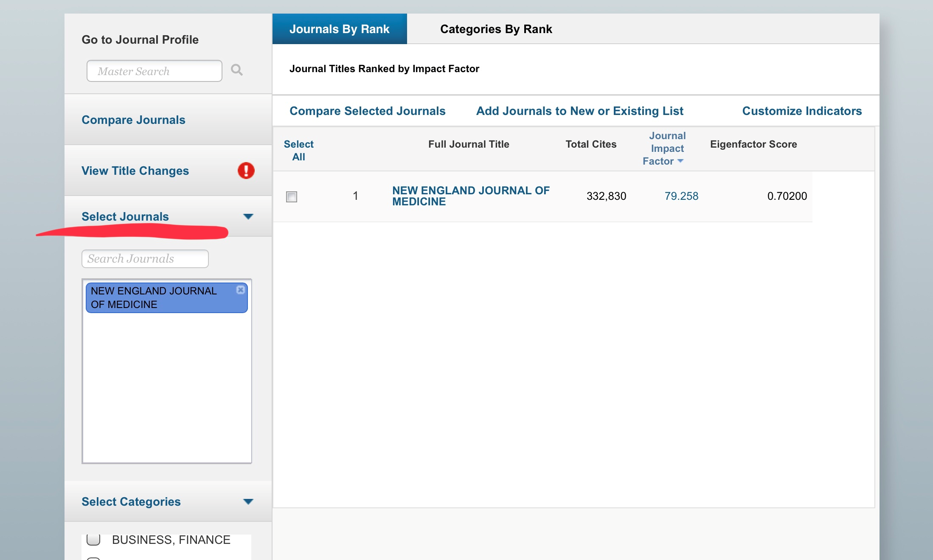Screen dimensions: 933x560
Task: Sort by Journal Impact Factor column
Action: coord(667,148)
